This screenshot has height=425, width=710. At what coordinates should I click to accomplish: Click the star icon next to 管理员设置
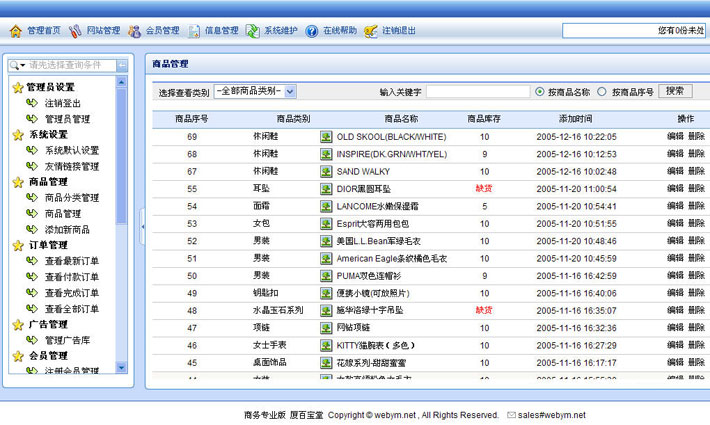click(18, 87)
